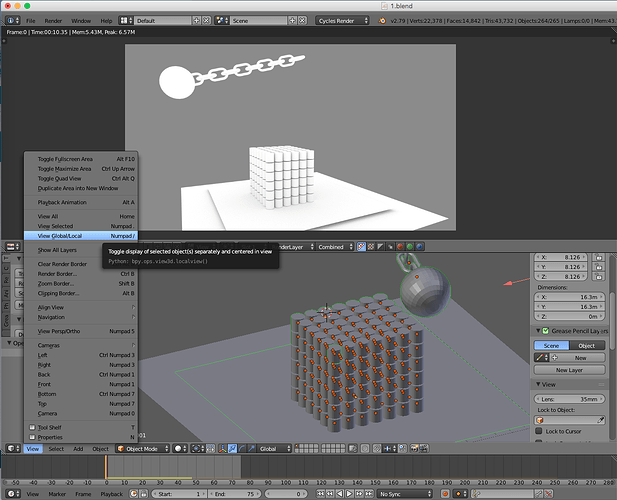Viewport: 617px width, 500px height.
Task: Show the red channel icon
Action: coord(400,247)
